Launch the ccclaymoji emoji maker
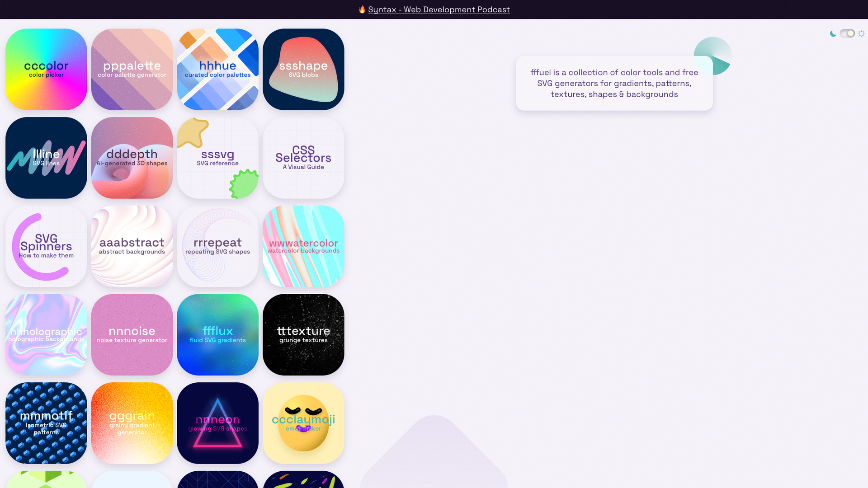The width and height of the screenshot is (868, 488). (x=303, y=423)
